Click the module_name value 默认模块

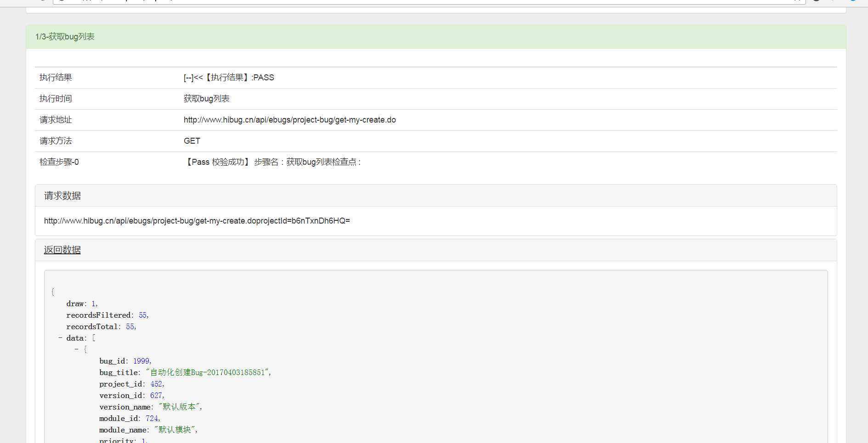[x=175, y=430]
